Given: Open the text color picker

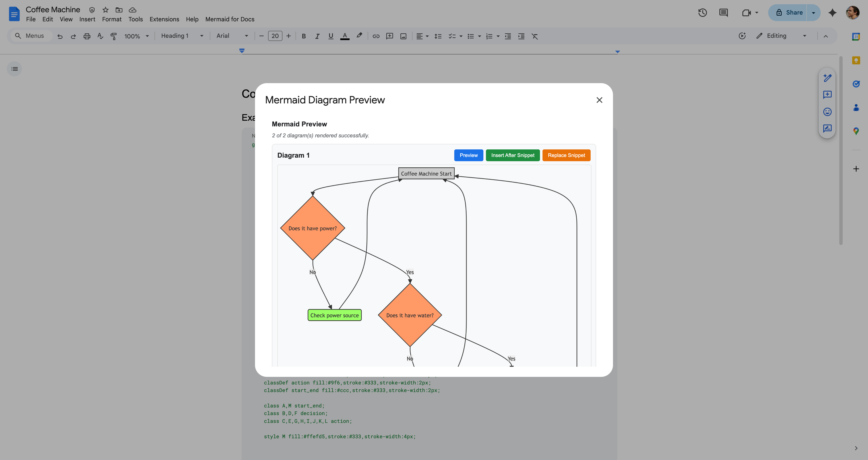Looking at the screenshot, I should click(x=345, y=36).
